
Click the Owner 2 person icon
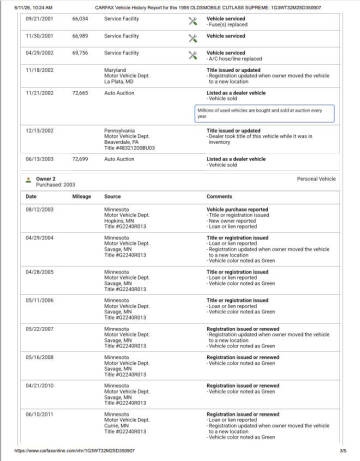point(29,180)
